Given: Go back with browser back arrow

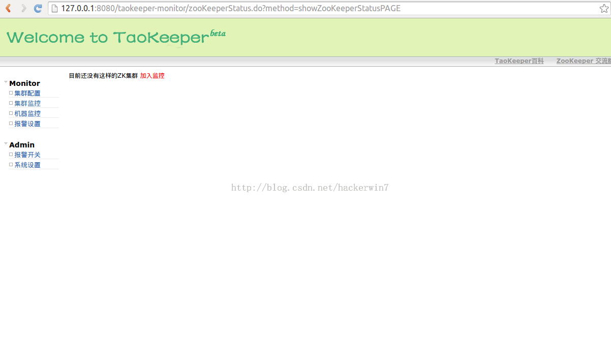Looking at the screenshot, I should 9,8.
